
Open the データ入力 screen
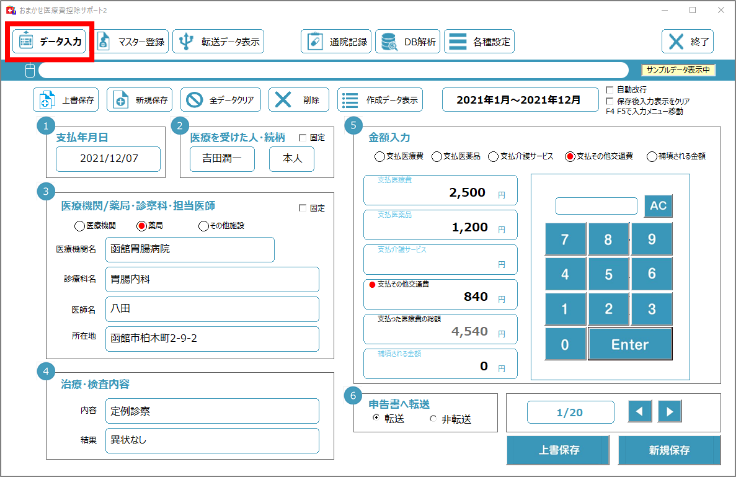click(51, 42)
